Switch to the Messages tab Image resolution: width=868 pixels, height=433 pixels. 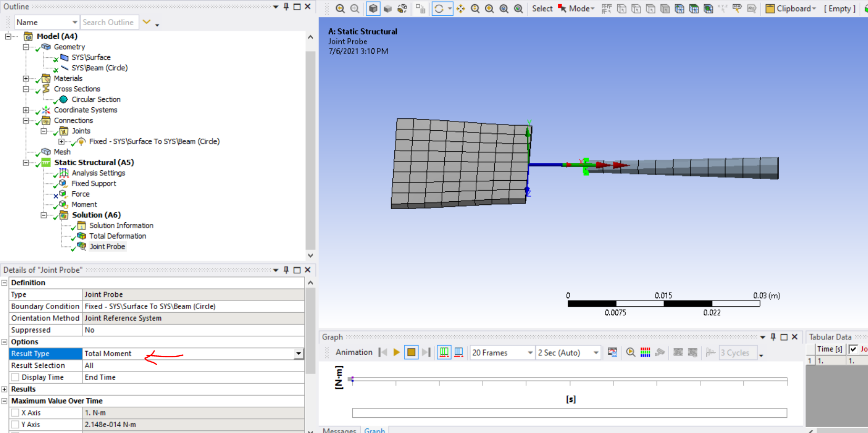coord(339,430)
